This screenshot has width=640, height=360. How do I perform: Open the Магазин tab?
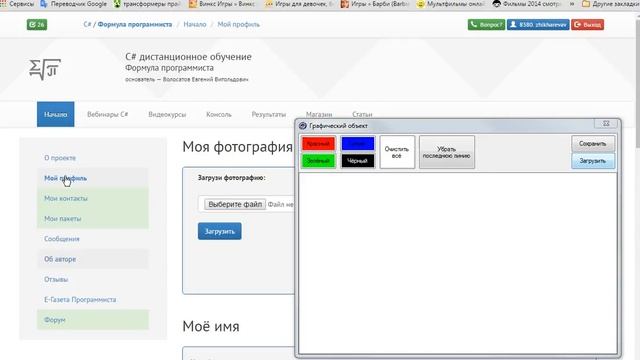click(319, 114)
